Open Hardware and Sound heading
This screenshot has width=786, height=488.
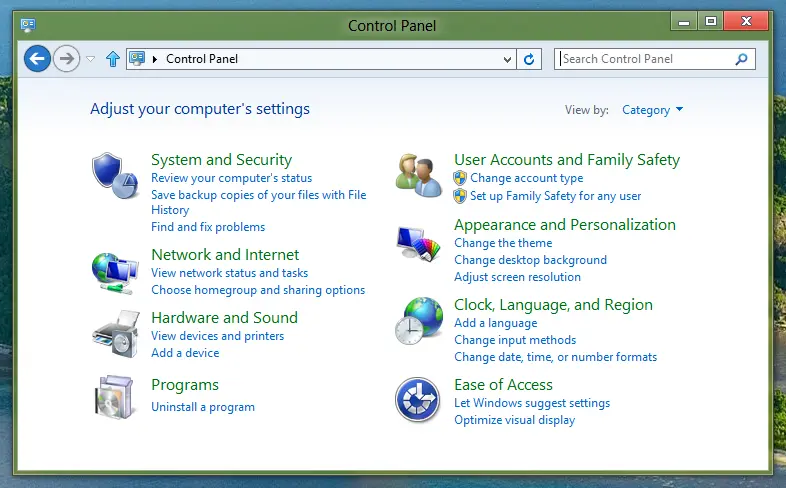tap(225, 318)
